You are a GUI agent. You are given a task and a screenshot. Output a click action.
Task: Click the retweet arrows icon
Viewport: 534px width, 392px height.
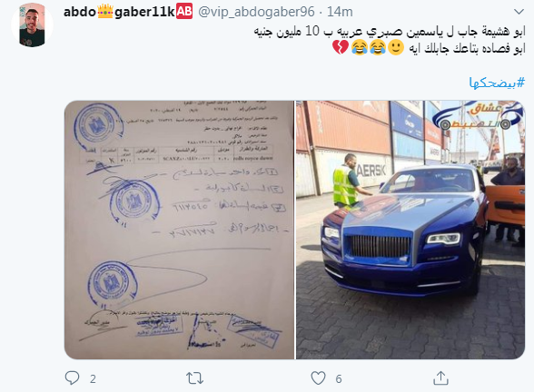coord(194,378)
